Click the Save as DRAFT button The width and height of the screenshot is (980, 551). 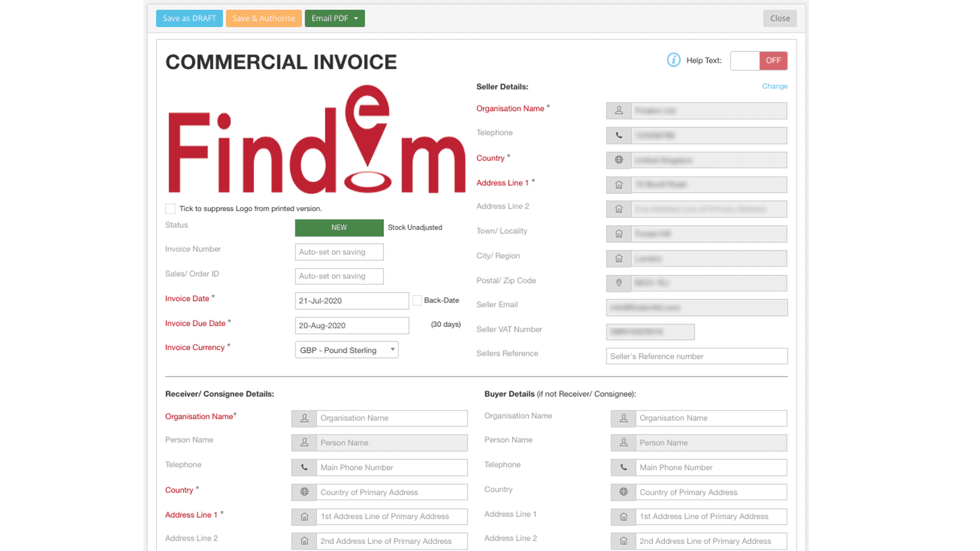click(189, 18)
